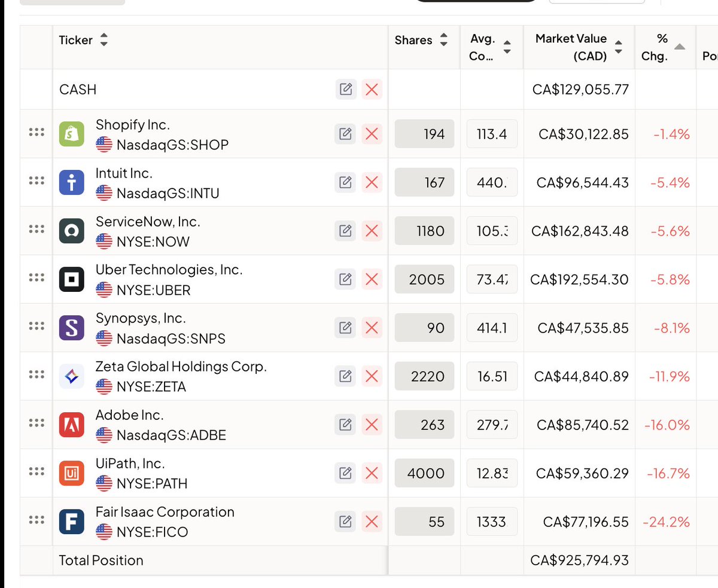
Task: Click UiPath shares field showing 4000
Action: tap(424, 473)
